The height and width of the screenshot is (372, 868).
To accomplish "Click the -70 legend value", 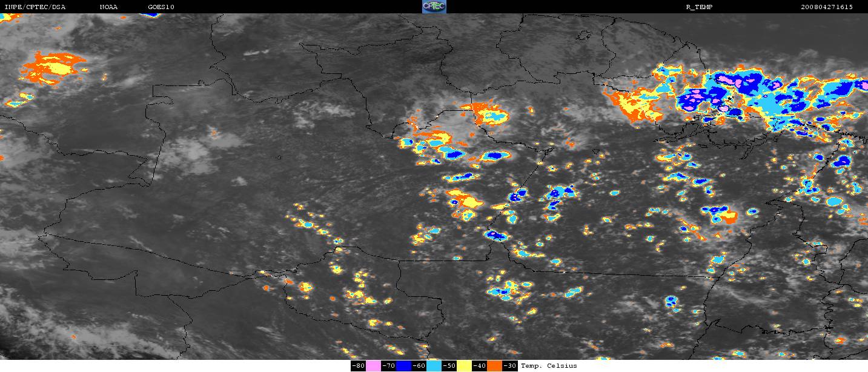I will tap(388, 366).
